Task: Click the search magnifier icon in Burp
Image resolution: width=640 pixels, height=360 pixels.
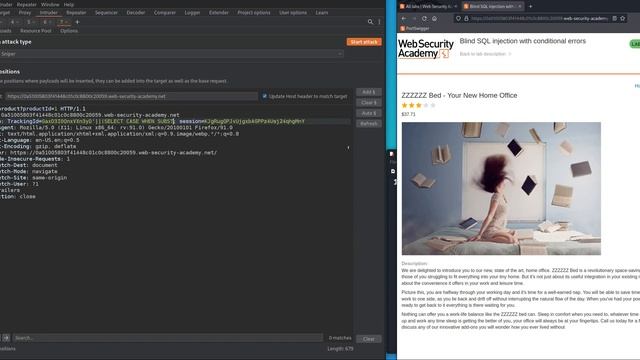Action: pos(370,22)
